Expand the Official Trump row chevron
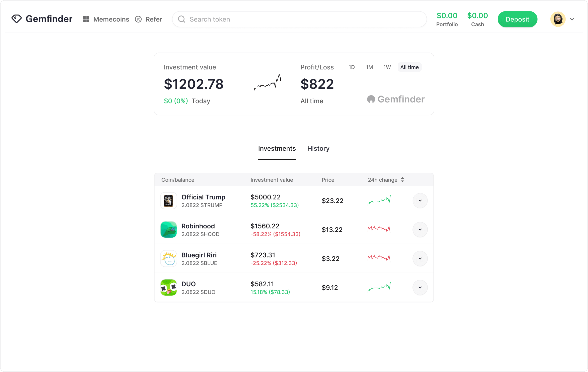 [x=420, y=201]
